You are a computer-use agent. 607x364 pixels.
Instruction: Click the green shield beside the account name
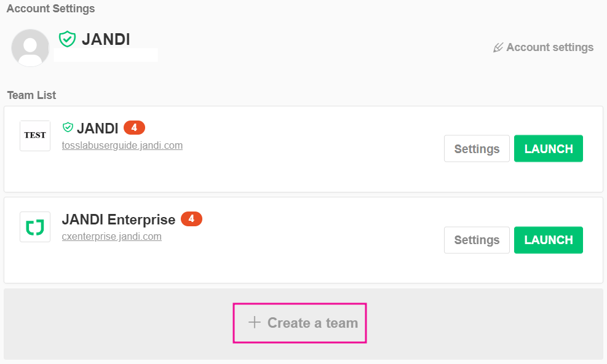67,39
